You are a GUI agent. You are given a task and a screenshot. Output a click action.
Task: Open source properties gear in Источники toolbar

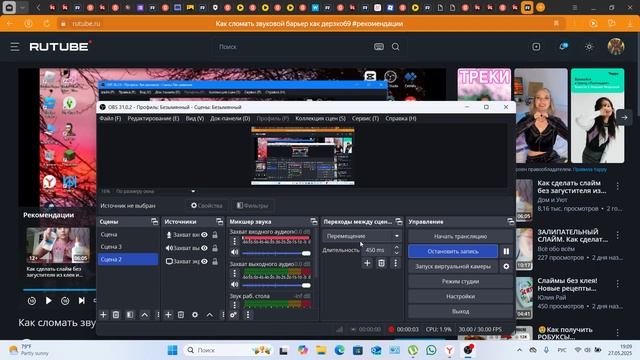(195, 315)
